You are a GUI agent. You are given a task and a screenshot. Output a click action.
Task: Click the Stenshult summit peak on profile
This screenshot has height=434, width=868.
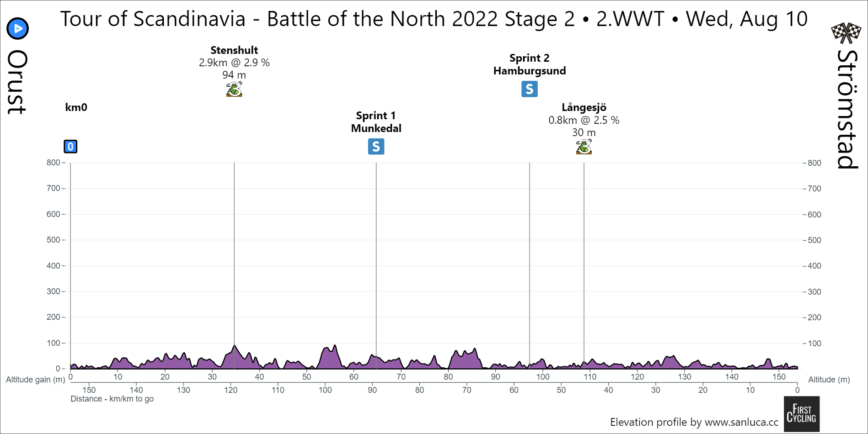click(x=234, y=345)
